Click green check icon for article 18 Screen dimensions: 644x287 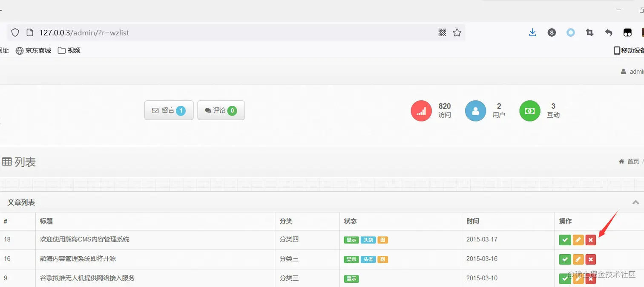(x=565, y=240)
